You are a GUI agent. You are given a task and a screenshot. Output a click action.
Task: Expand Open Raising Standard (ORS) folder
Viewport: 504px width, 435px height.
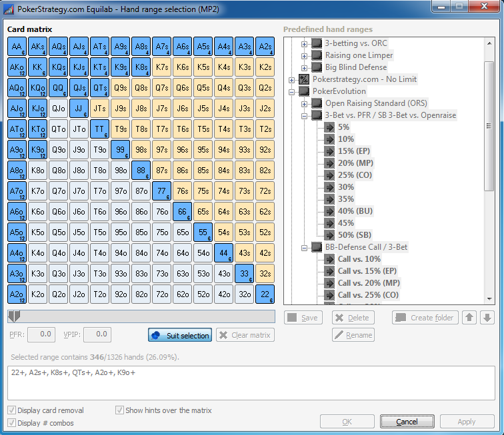304,104
